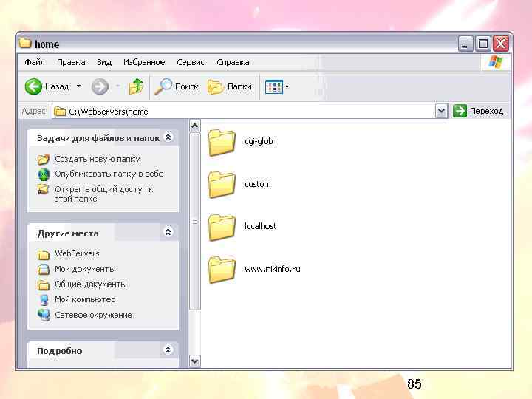This screenshot has width=532, height=399.
Task: Open Мои документы link
Action: (85, 269)
